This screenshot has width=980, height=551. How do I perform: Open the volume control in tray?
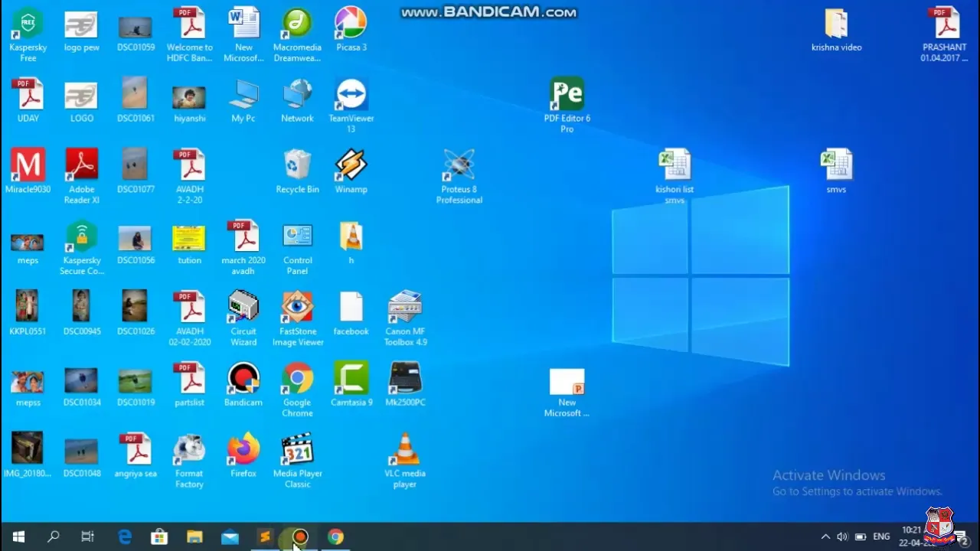coord(842,537)
